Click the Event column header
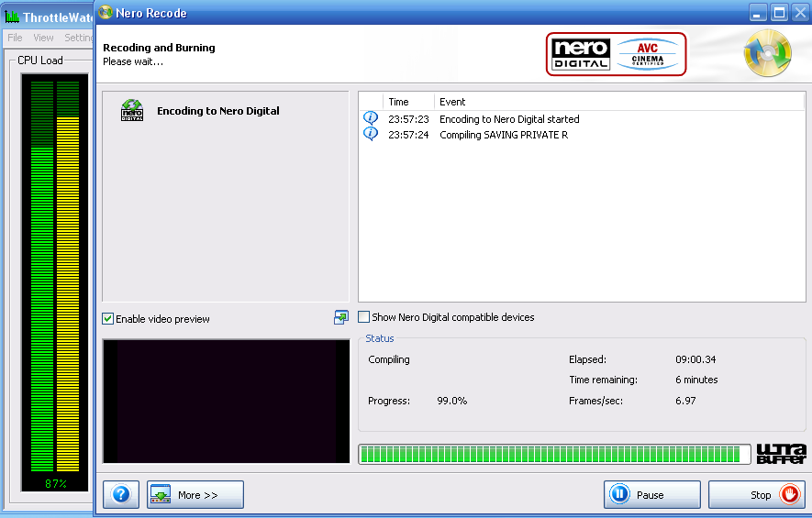This screenshot has height=518, width=812. [x=619, y=102]
